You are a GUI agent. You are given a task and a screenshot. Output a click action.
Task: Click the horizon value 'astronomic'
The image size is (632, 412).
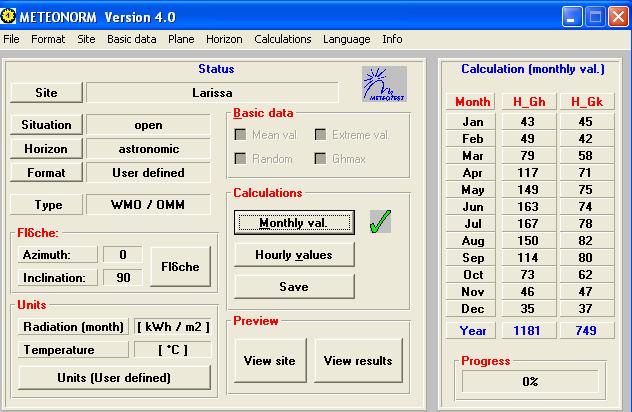(x=148, y=149)
